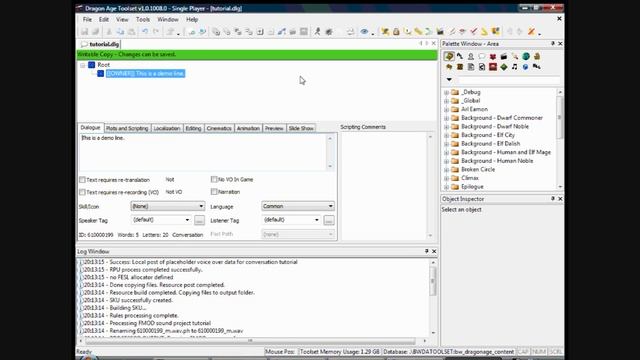Click the Copy toolbar icon
Viewport: 640px width, 360px height.
(120, 31)
